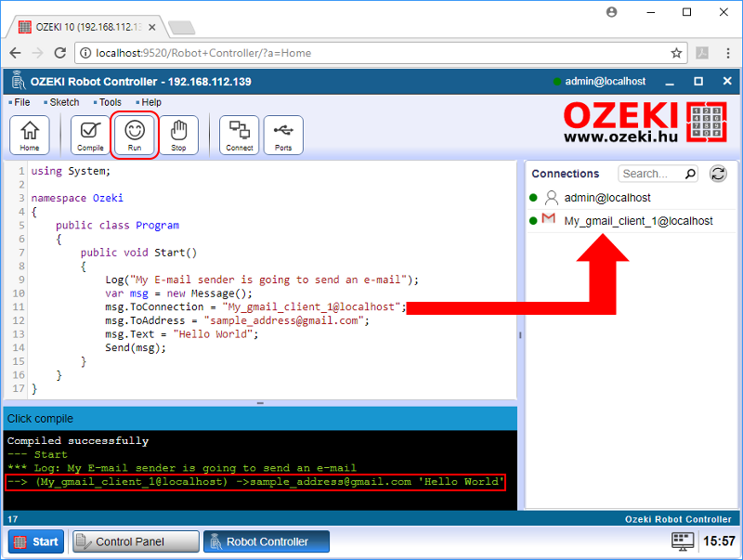The width and height of the screenshot is (743, 560).
Task: Select the admin@localhost connection
Action: click(607, 198)
